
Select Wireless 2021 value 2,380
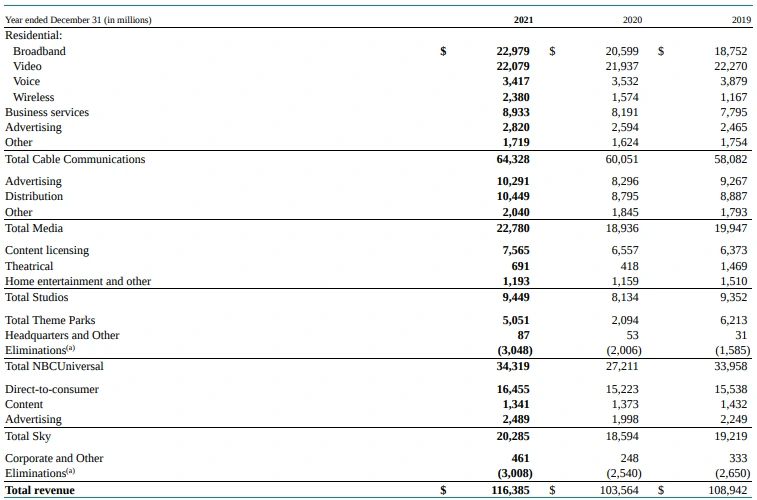coord(516,97)
